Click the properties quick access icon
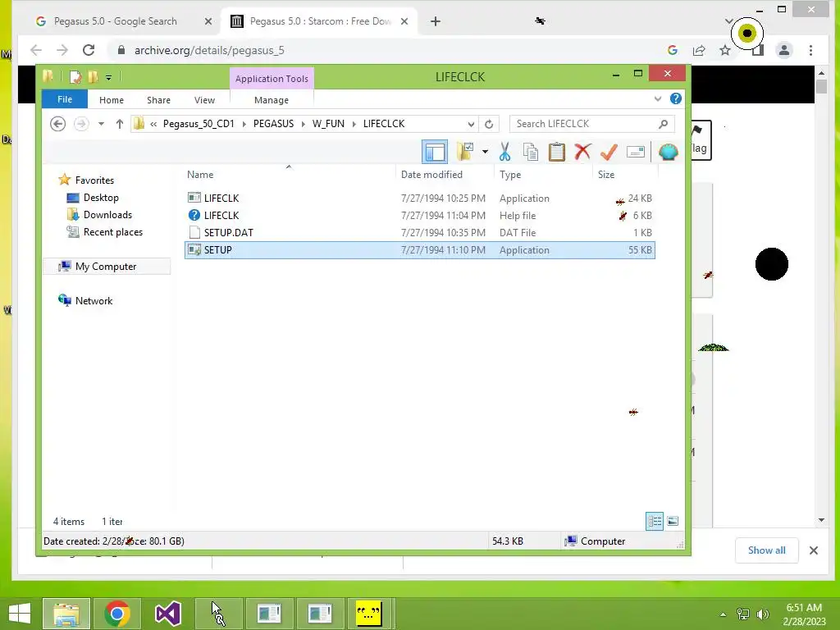The image size is (840, 630). tap(75, 77)
